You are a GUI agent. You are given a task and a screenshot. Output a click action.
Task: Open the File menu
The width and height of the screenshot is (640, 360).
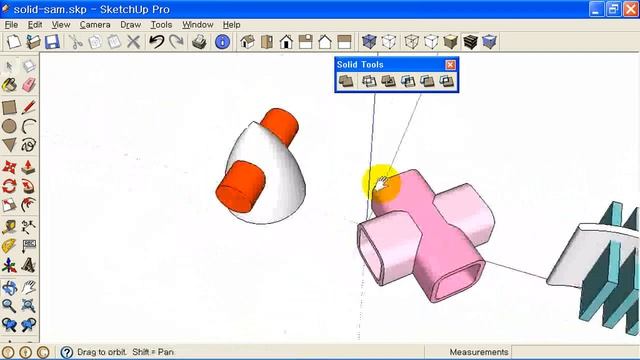pos(11,25)
